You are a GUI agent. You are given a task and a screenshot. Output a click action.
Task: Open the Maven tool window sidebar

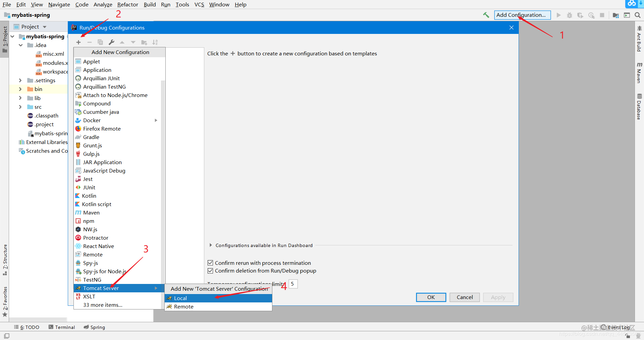pos(639,72)
